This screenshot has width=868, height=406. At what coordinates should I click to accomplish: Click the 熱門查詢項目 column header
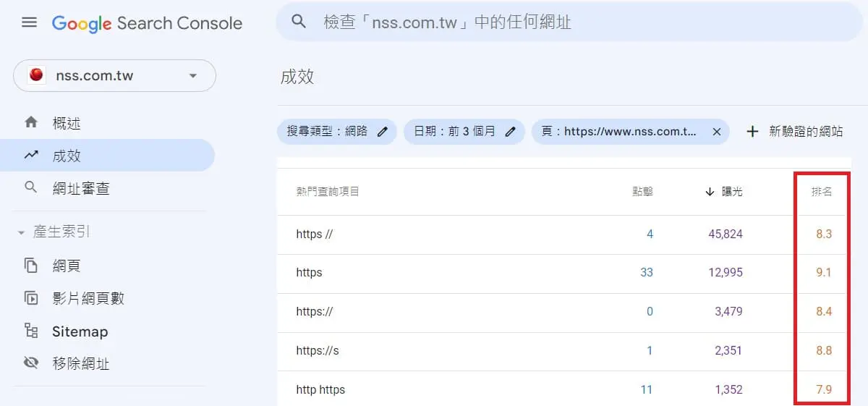[x=328, y=192]
